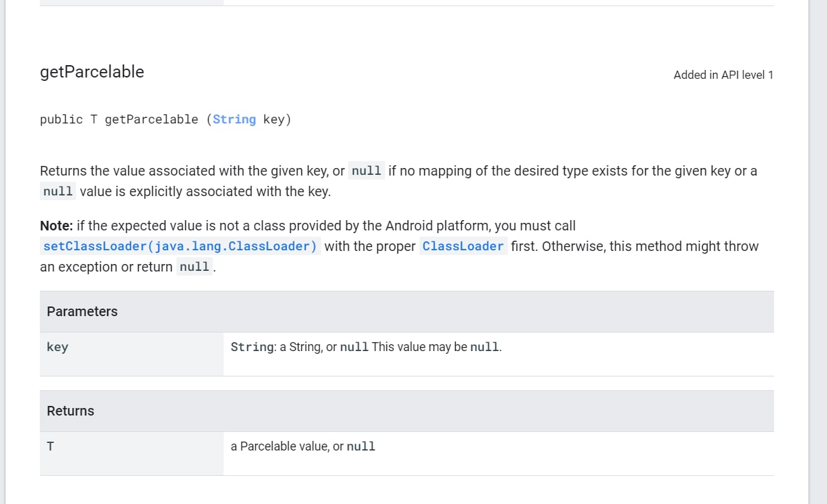Click the String link in method signature
Image resolution: width=827 pixels, height=504 pixels.
(234, 119)
